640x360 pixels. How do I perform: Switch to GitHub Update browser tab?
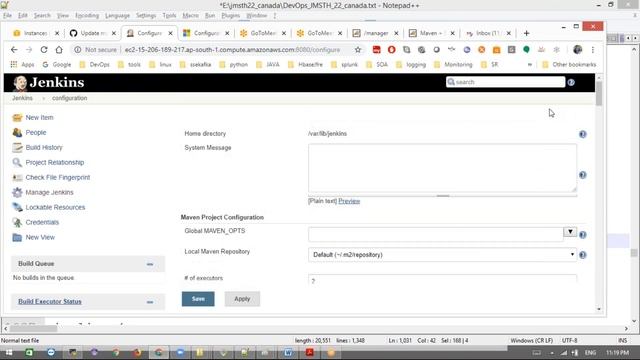[x=92, y=33]
